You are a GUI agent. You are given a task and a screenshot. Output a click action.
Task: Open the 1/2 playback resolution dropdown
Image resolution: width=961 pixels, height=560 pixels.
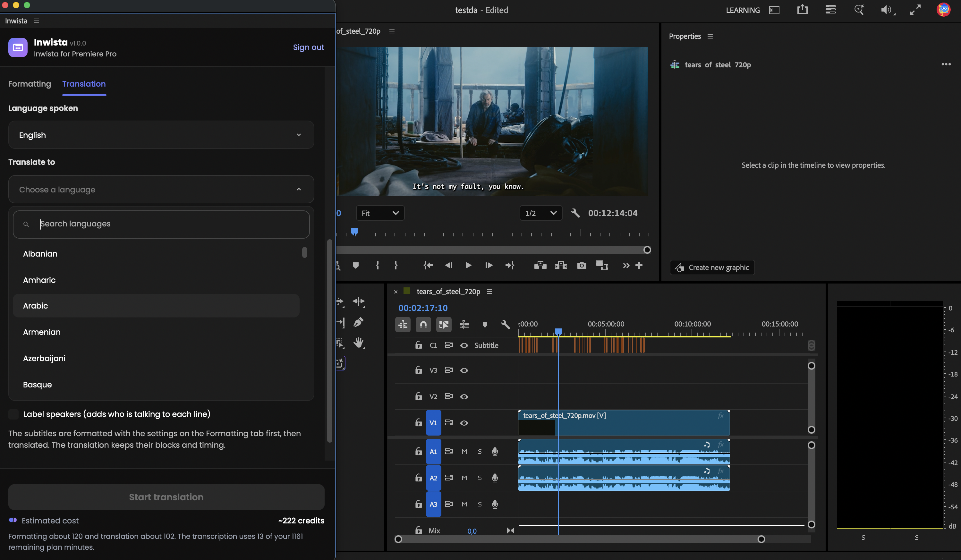pyautogui.click(x=540, y=213)
